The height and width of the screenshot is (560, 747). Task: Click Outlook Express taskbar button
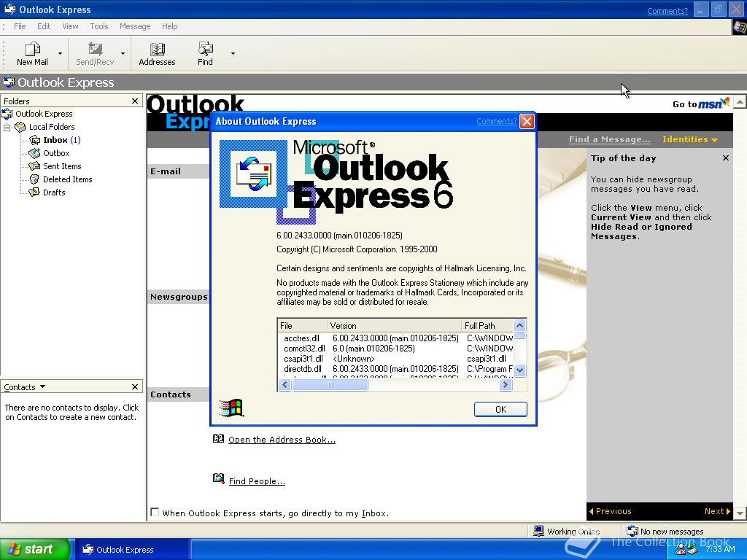click(x=133, y=550)
